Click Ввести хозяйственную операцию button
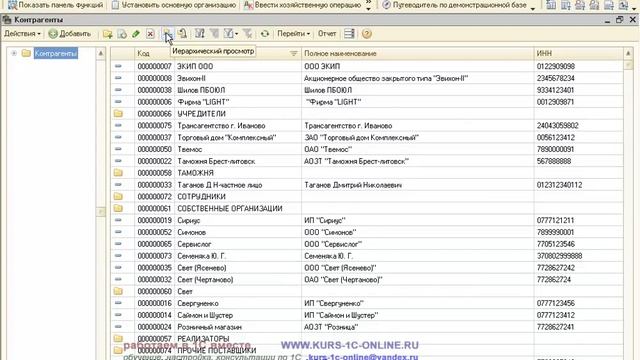Image resolution: width=640 pixels, height=360 pixels. point(302,5)
